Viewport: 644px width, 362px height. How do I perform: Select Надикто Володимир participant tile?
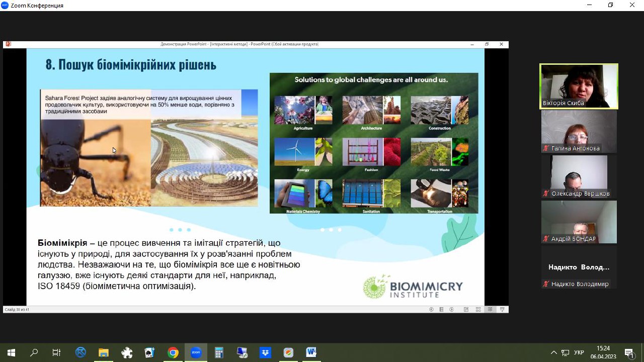click(579, 267)
